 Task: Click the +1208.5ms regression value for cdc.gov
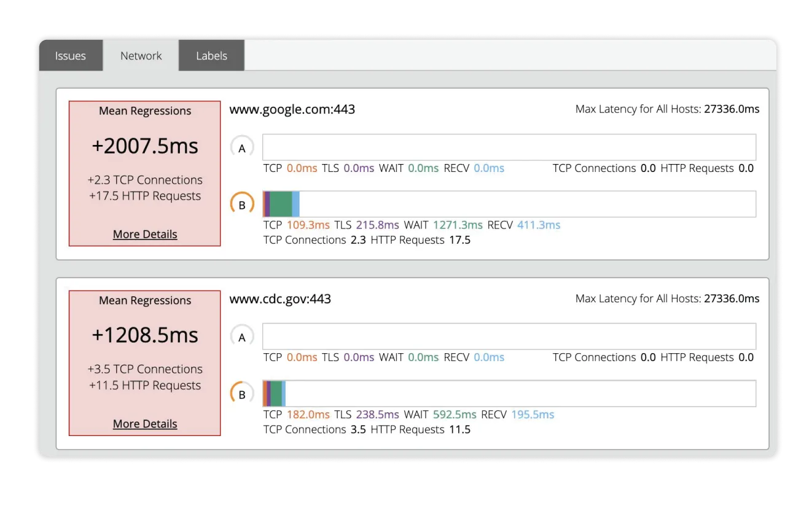click(x=144, y=335)
